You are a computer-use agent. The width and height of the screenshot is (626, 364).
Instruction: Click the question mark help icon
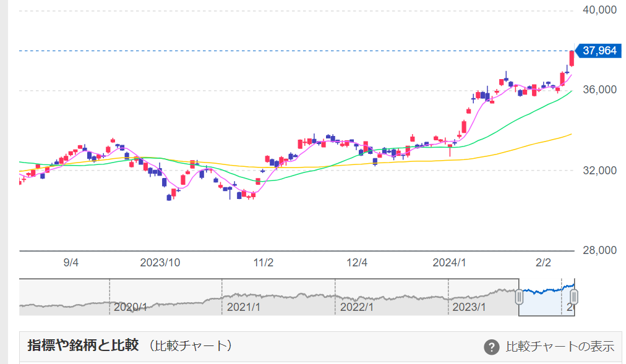coord(492,347)
